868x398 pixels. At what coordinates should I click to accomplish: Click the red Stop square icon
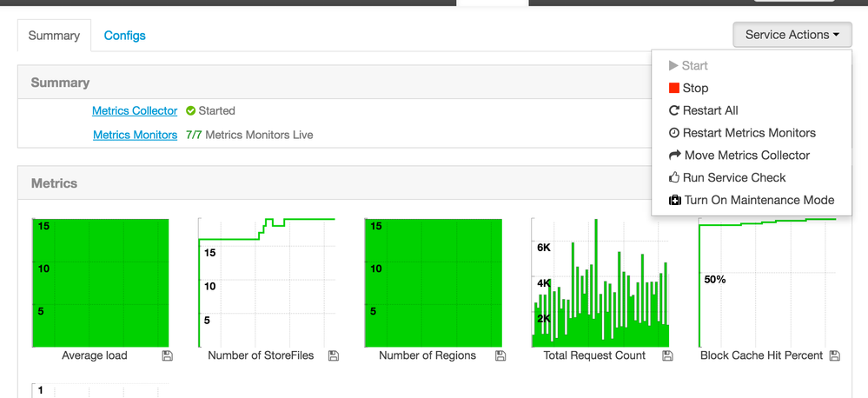(x=674, y=88)
